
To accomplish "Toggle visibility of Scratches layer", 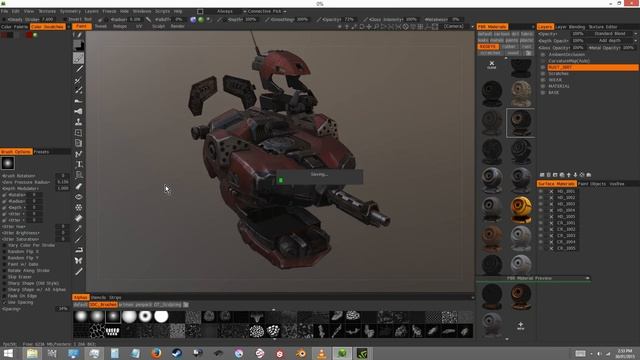I will [543, 73].
